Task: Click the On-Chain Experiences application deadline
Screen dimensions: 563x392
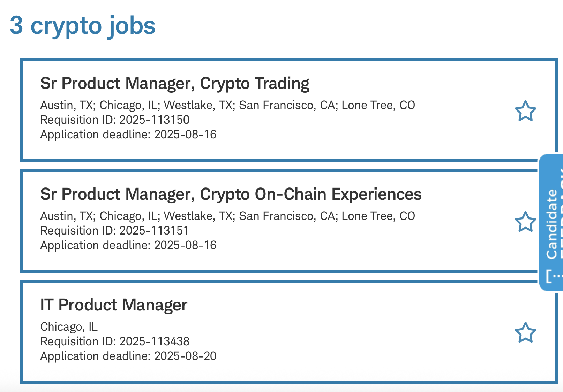Action: coord(128,245)
